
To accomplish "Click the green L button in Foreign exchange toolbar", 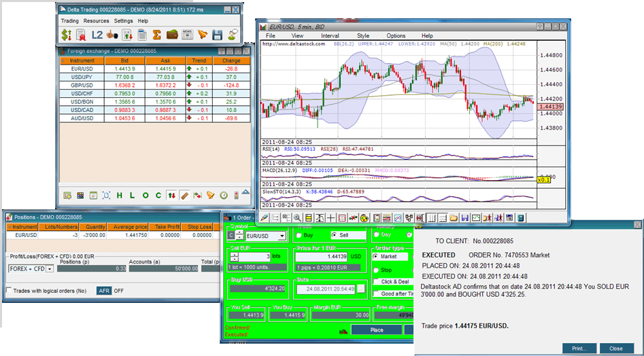I will (x=132, y=196).
